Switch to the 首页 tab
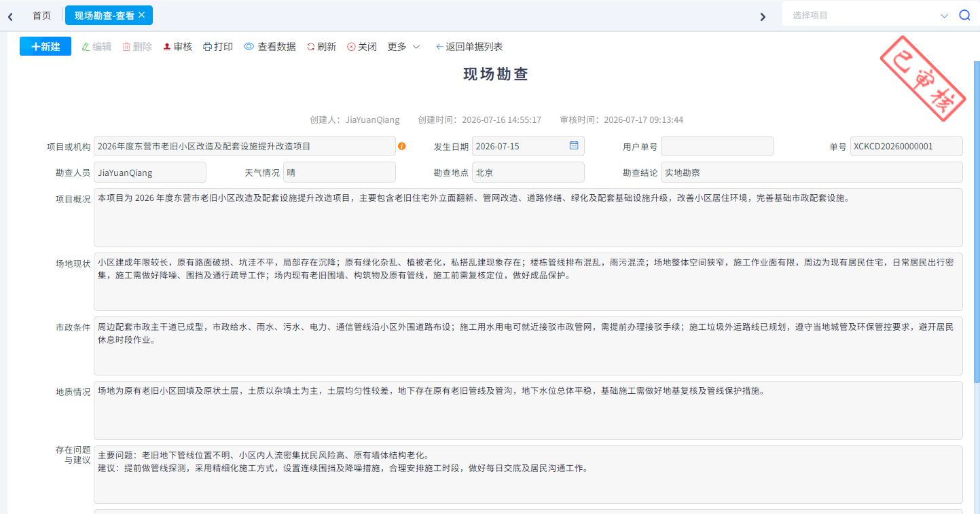This screenshot has height=514, width=980. coord(41,16)
